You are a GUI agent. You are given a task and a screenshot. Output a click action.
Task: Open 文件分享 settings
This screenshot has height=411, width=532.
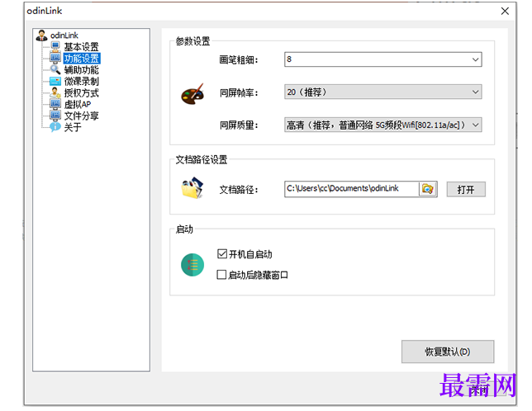coord(82,116)
